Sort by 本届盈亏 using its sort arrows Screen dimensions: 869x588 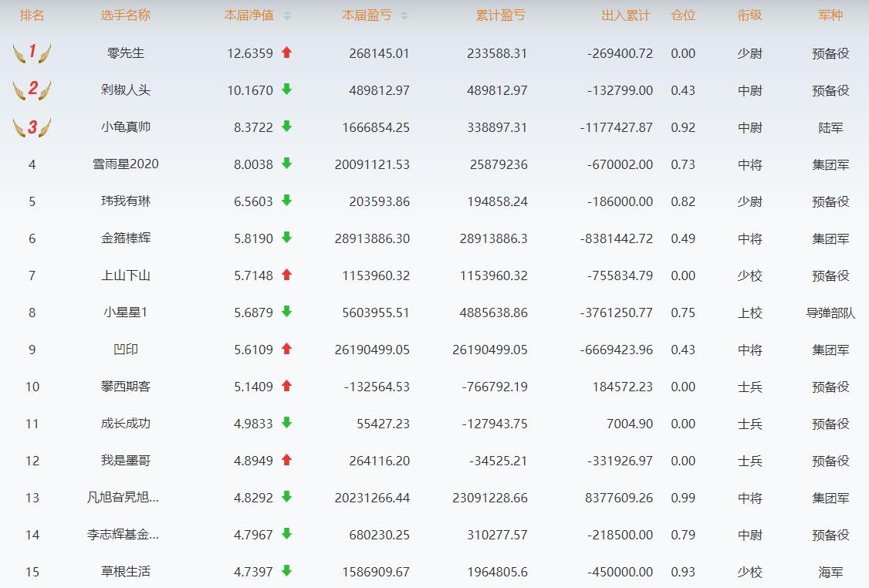404,15
